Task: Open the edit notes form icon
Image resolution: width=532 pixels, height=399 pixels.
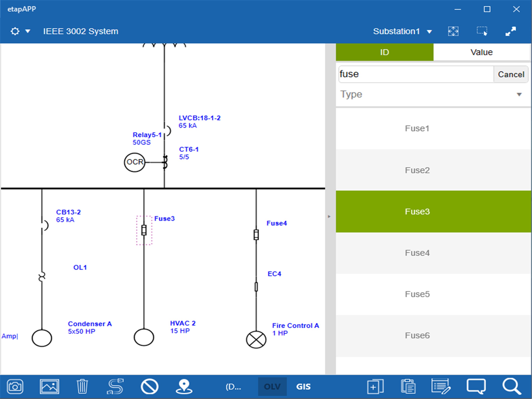Action: click(x=441, y=387)
